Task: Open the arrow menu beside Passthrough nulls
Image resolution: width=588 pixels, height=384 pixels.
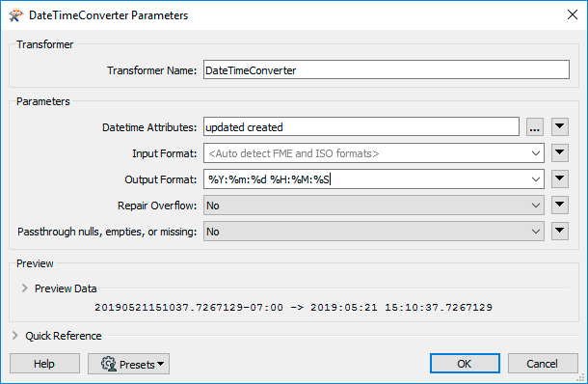Action: click(560, 231)
